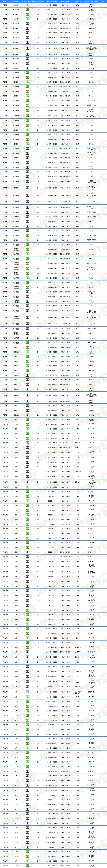Click the 4.4 capacity cell in S80 row
The width and height of the screenshot is (107, 868).
[x=38, y=548]
